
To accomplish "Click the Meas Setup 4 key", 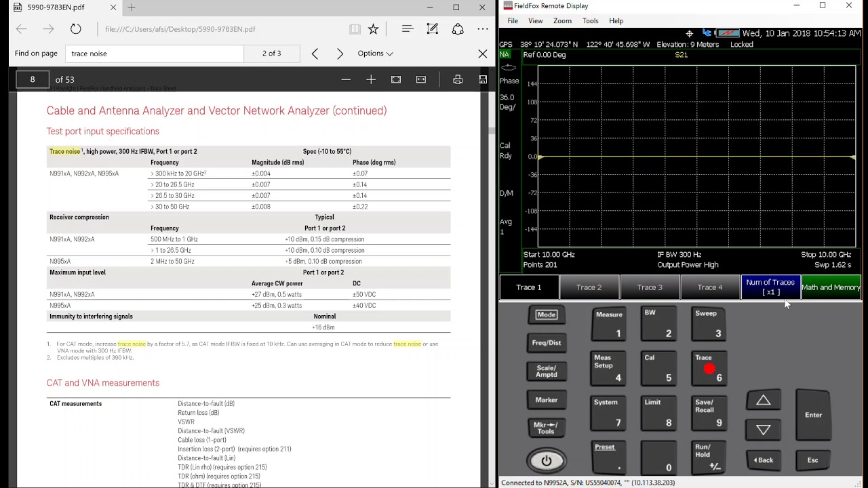I will click(609, 369).
